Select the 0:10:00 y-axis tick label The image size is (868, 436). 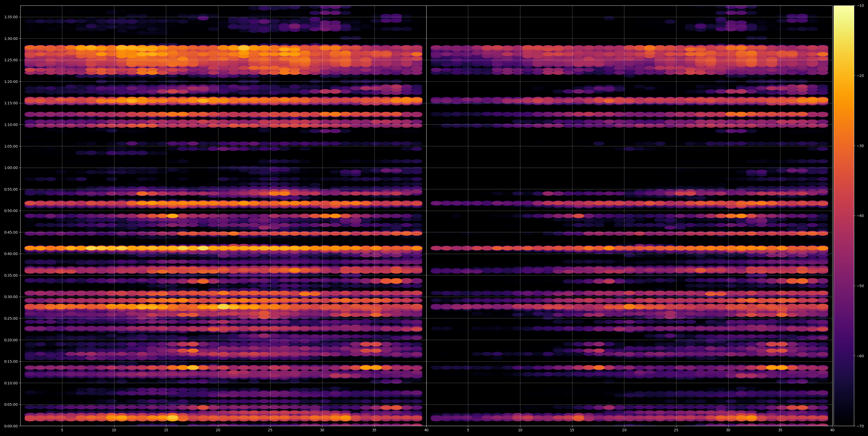tap(11, 383)
